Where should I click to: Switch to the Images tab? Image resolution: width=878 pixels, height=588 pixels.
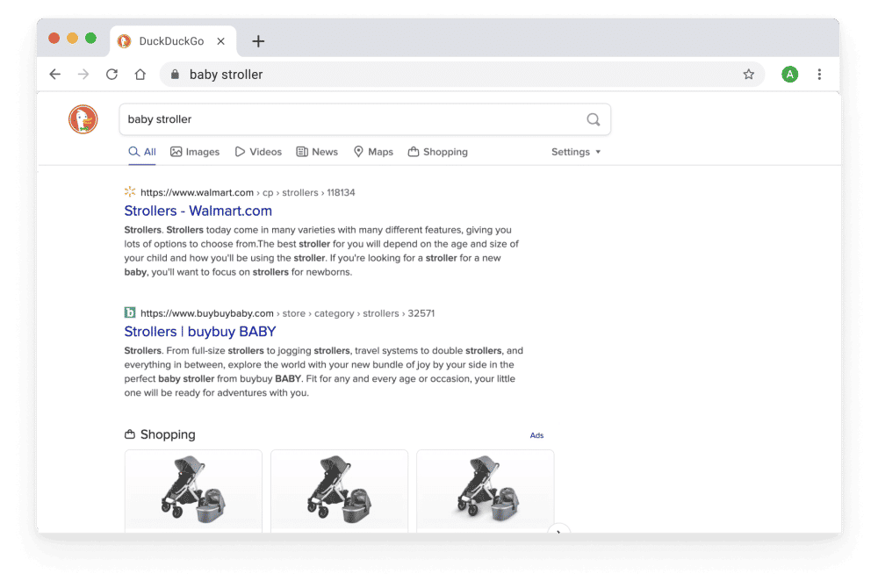[x=195, y=152]
